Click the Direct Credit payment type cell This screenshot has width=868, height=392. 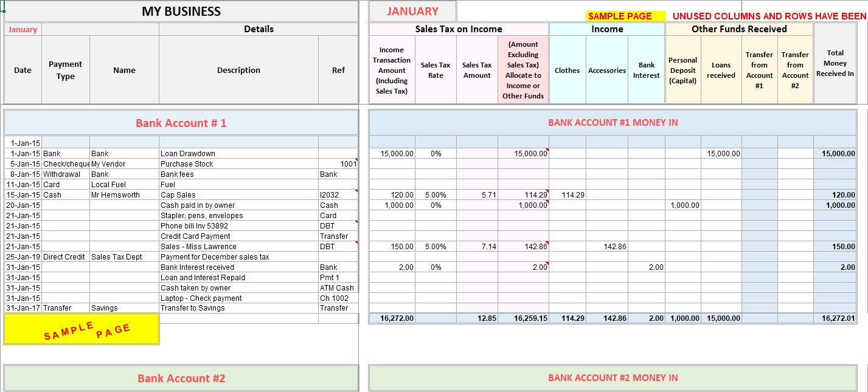[x=66, y=257]
